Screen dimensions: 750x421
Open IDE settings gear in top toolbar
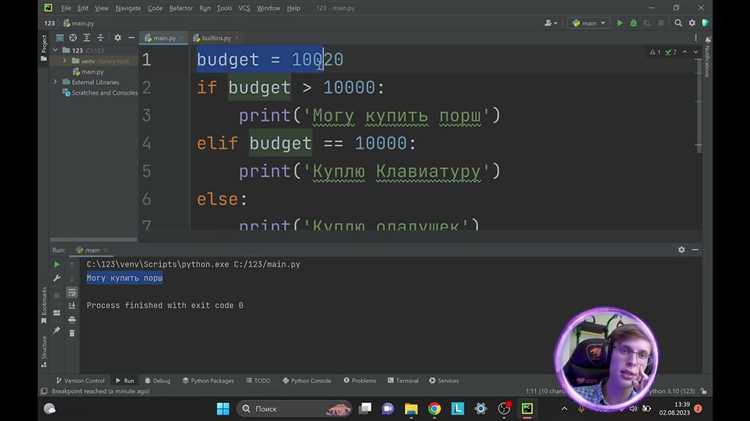point(692,23)
